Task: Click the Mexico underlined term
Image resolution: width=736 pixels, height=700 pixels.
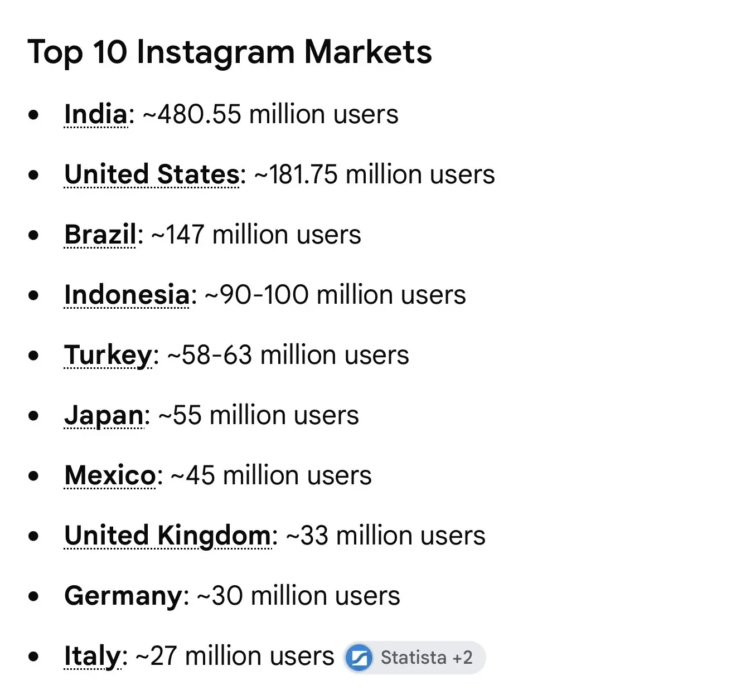Action: (110, 475)
